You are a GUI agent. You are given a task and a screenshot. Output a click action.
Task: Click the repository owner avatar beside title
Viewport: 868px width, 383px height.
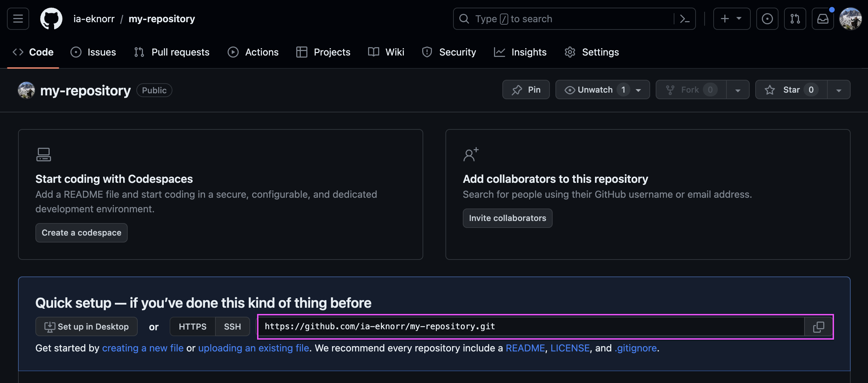[x=26, y=90]
